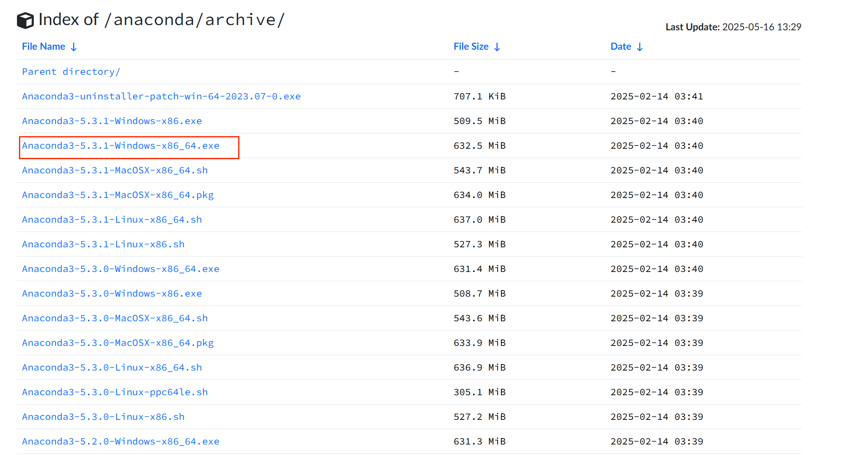Click the 305.1 MiB file size value
The image size is (868, 455).
480,392
